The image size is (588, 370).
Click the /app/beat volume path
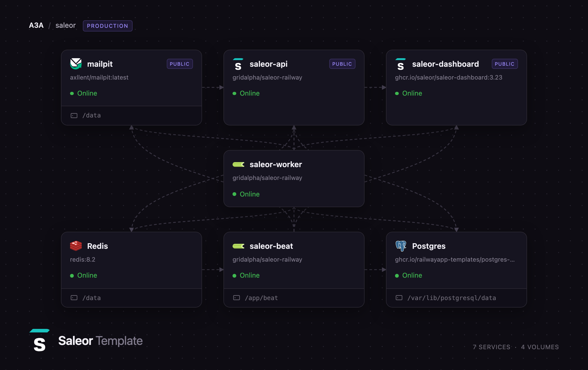(x=261, y=298)
